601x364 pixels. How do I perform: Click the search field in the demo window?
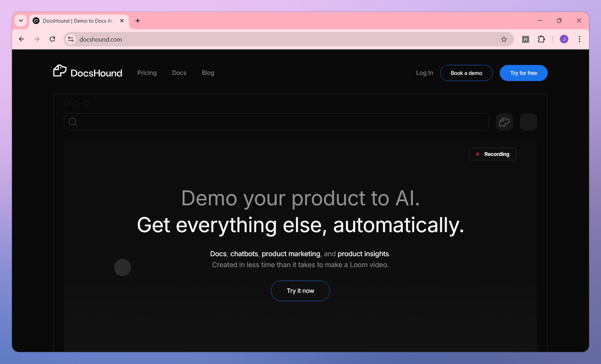coord(276,122)
